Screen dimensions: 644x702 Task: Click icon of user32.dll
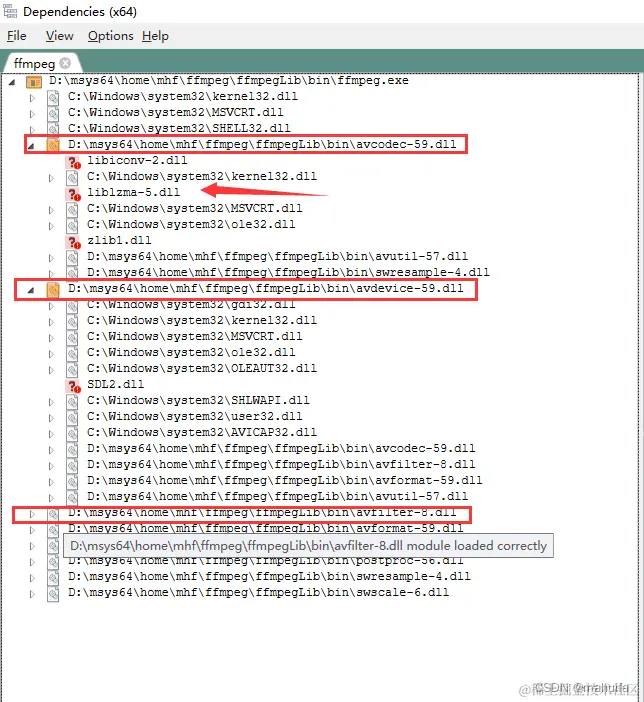(x=72, y=417)
